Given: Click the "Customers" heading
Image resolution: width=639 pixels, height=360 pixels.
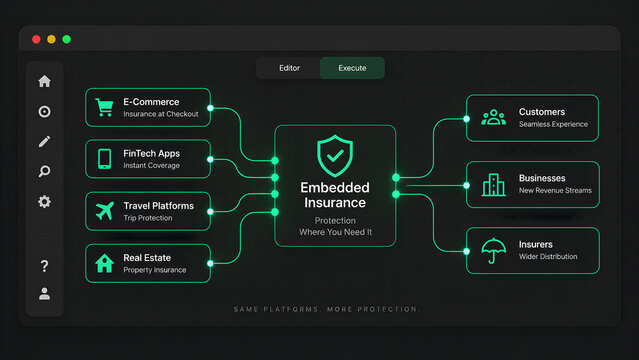Looking at the screenshot, I should click(x=542, y=112).
